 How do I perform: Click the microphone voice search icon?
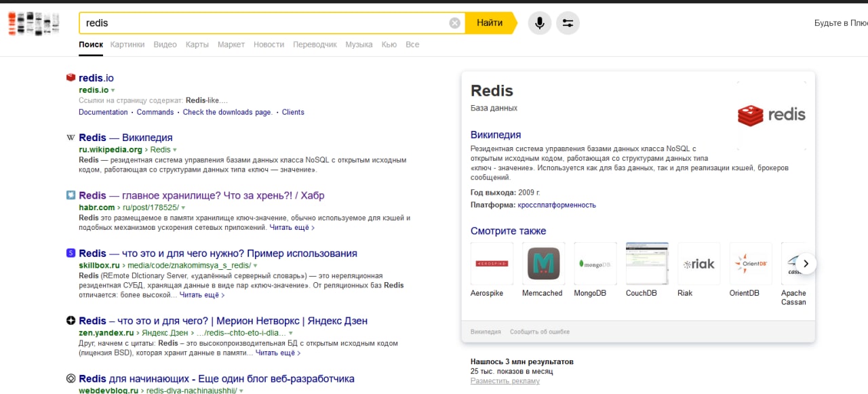point(540,23)
